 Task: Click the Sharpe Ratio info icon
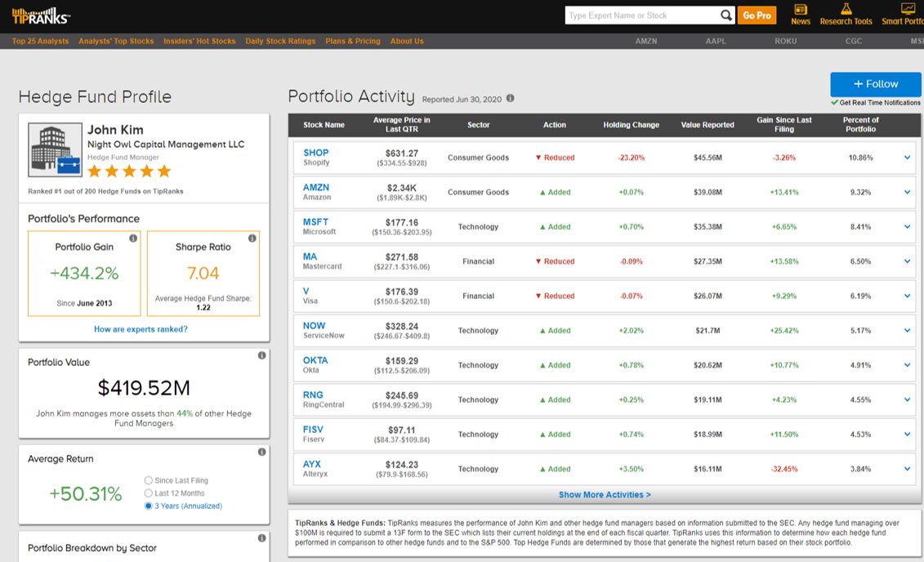[252, 238]
